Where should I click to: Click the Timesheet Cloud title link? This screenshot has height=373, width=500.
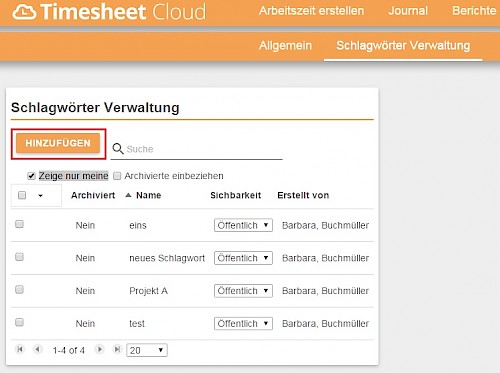123,12
